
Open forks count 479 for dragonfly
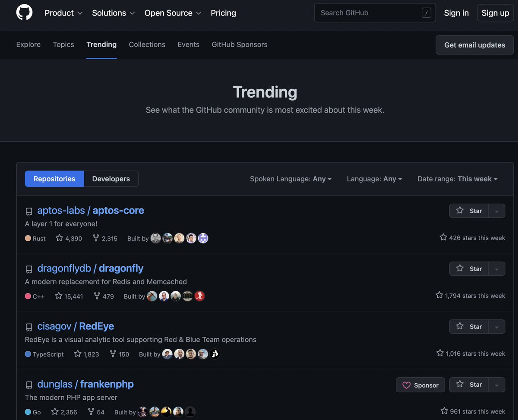pos(104,296)
